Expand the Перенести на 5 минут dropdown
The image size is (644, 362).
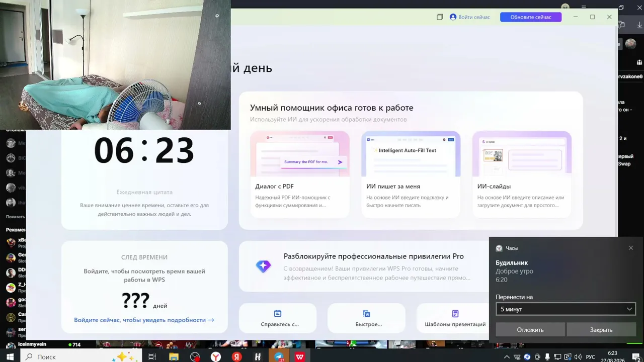coord(566,309)
